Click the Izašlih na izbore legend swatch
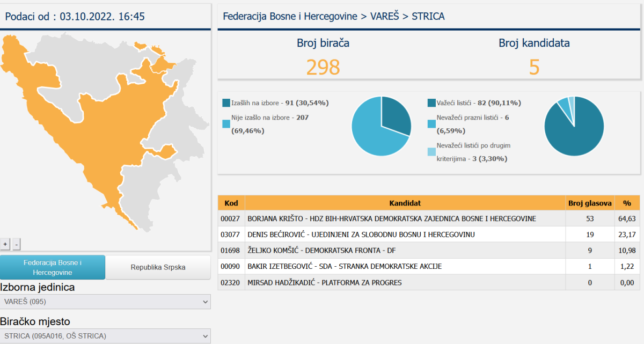 (x=226, y=103)
